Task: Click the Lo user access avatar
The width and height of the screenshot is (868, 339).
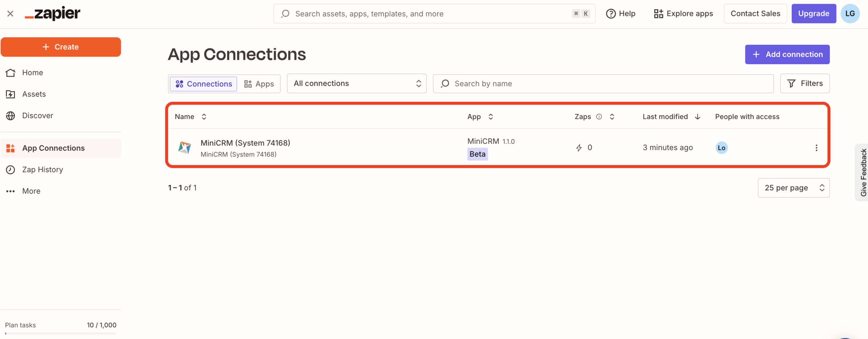Action: coord(721,148)
